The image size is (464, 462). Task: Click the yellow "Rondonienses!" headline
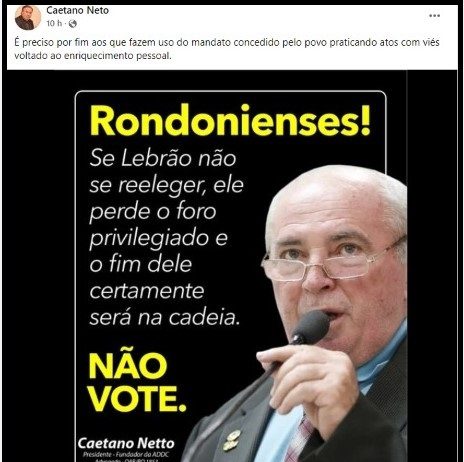pos(230,121)
